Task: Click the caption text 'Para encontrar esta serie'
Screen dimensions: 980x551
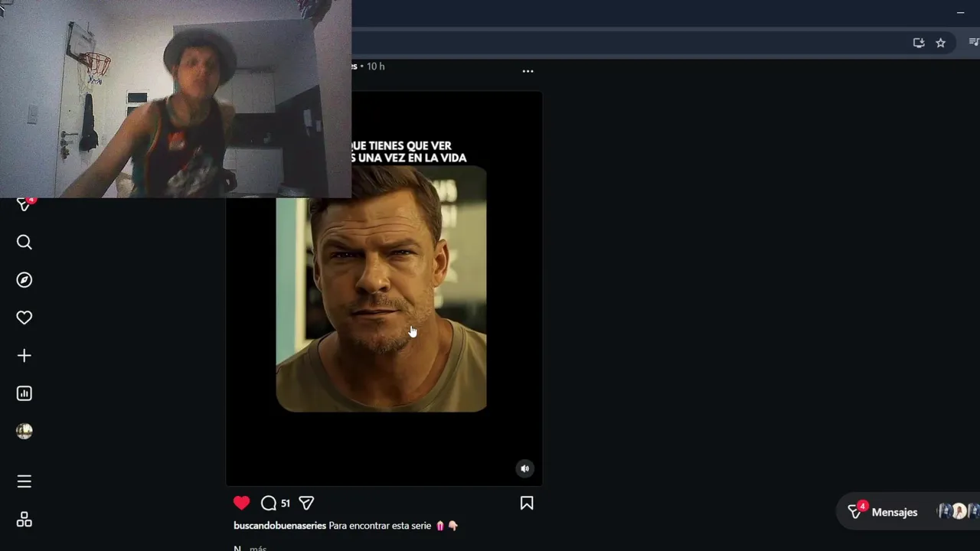Action: click(380, 526)
